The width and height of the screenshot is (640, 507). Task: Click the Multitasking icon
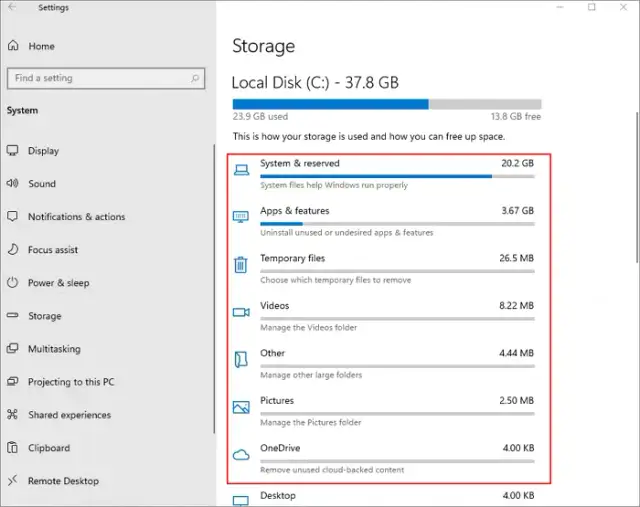tap(13, 348)
